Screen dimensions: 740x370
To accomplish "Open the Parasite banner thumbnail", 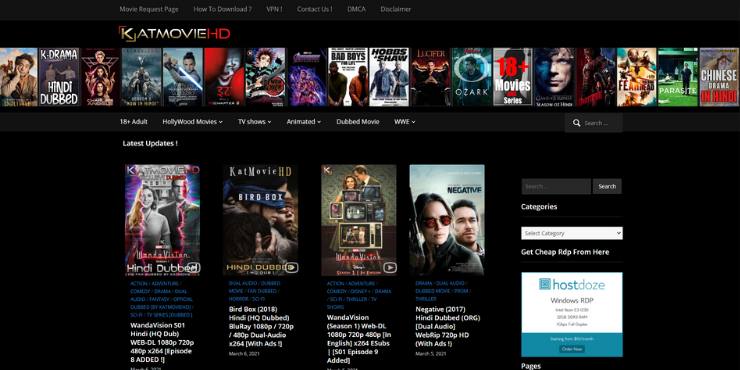I will pos(678,77).
